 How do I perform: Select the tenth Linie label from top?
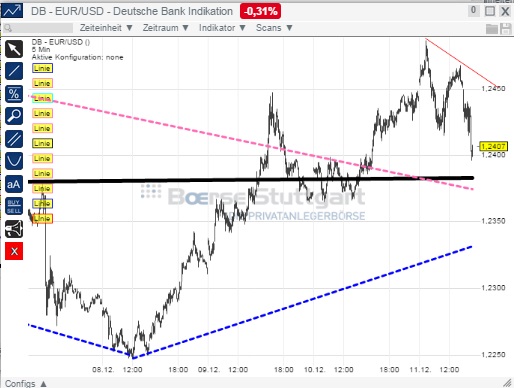[x=43, y=203]
